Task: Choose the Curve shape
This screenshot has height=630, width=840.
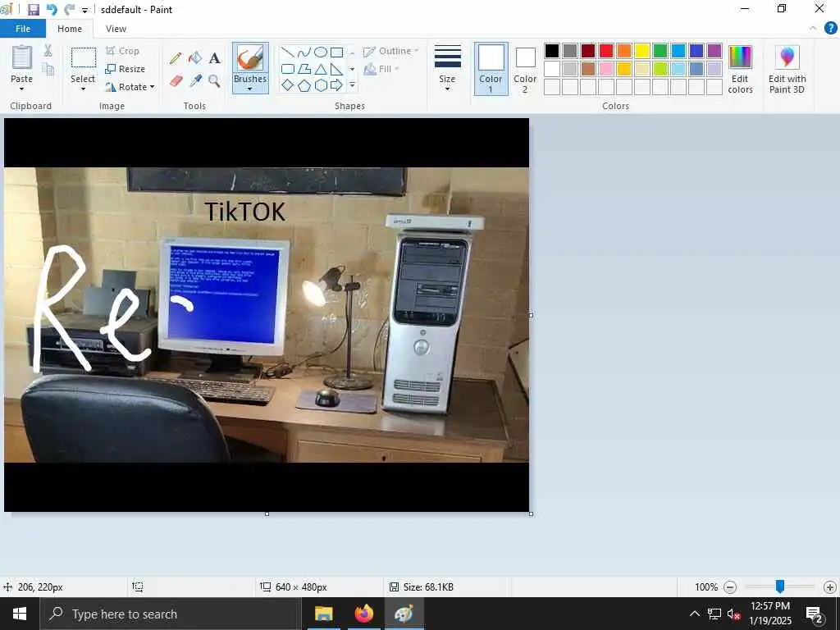Action: (304, 52)
